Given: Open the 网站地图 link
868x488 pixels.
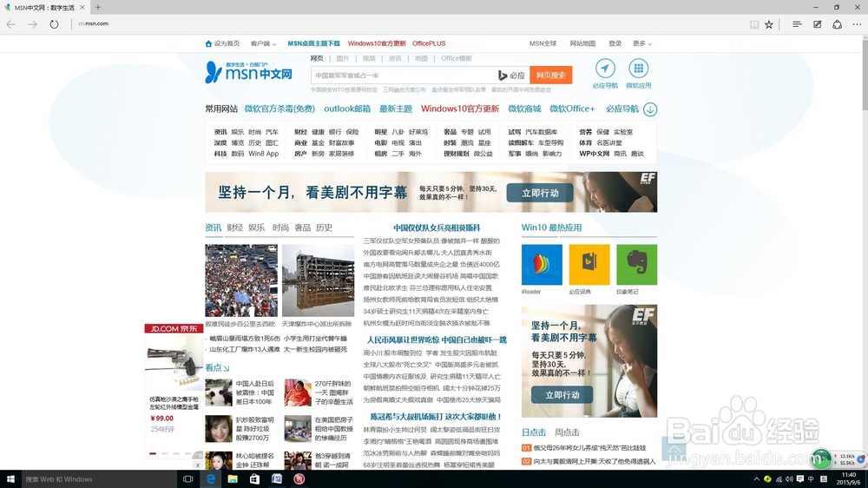Looking at the screenshot, I should (x=582, y=43).
